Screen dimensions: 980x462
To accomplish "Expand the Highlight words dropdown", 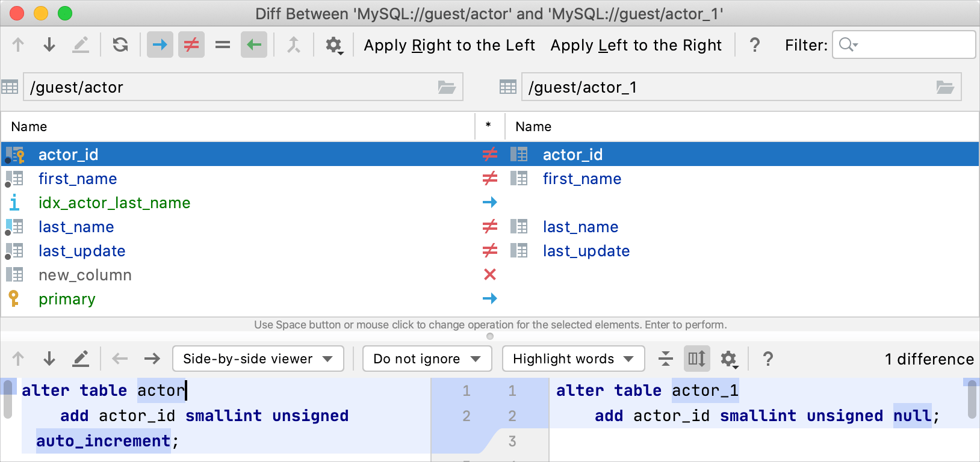I will pyautogui.click(x=573, y=359).
